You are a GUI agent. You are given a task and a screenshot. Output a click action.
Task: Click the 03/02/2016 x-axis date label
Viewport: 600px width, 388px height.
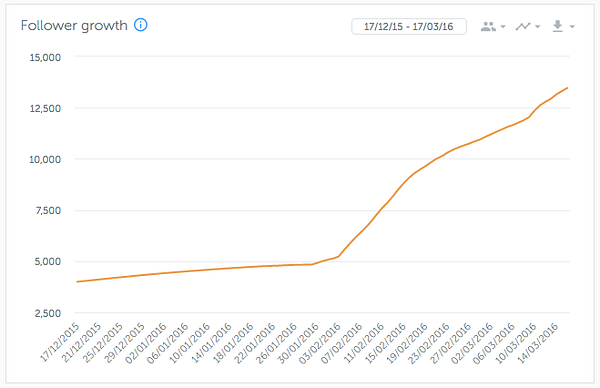320,342
